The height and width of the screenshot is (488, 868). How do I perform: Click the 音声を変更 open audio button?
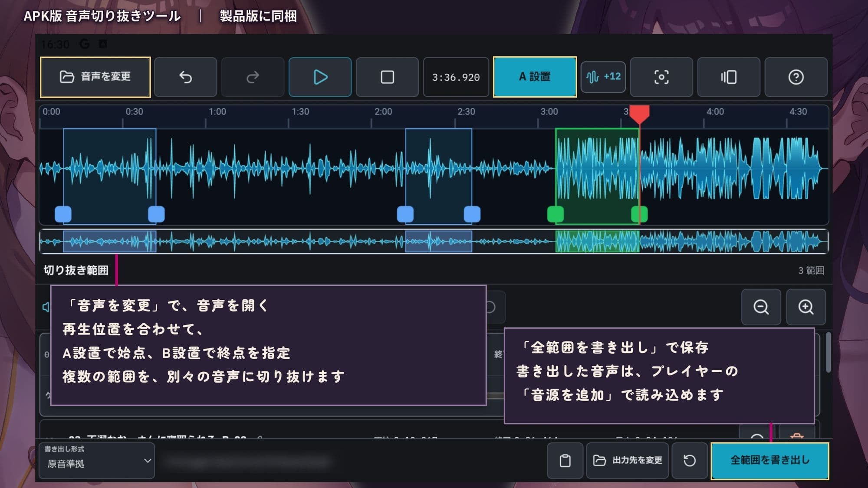click(95, 77)
